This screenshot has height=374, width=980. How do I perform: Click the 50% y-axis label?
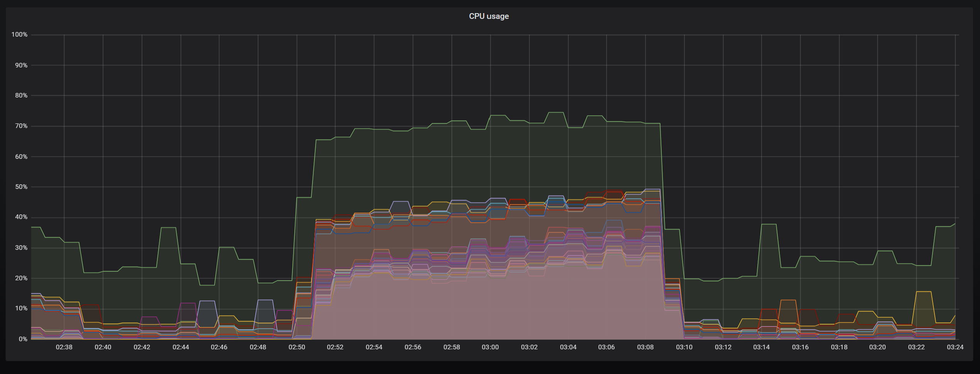pos(21,187)
